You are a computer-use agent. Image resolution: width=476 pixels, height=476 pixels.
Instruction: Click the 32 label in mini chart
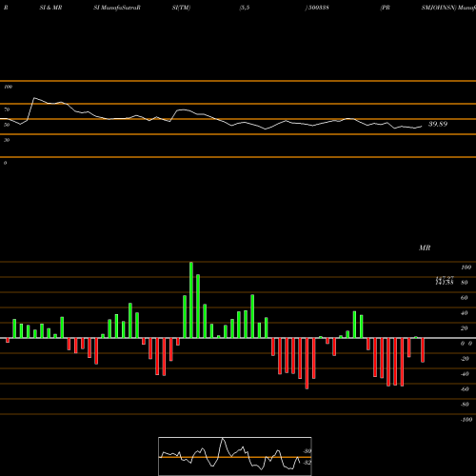click(x=307, y=463)
